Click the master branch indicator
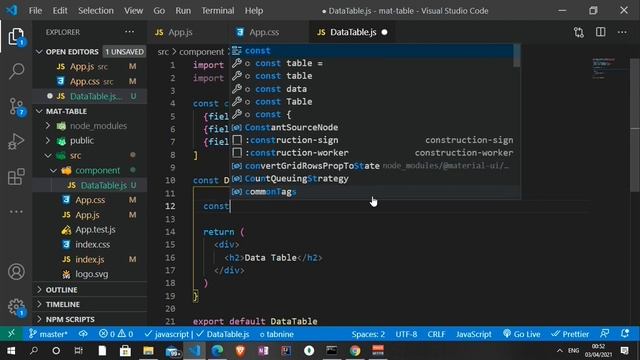Viewport: 640px width, 360px height. 48,334
